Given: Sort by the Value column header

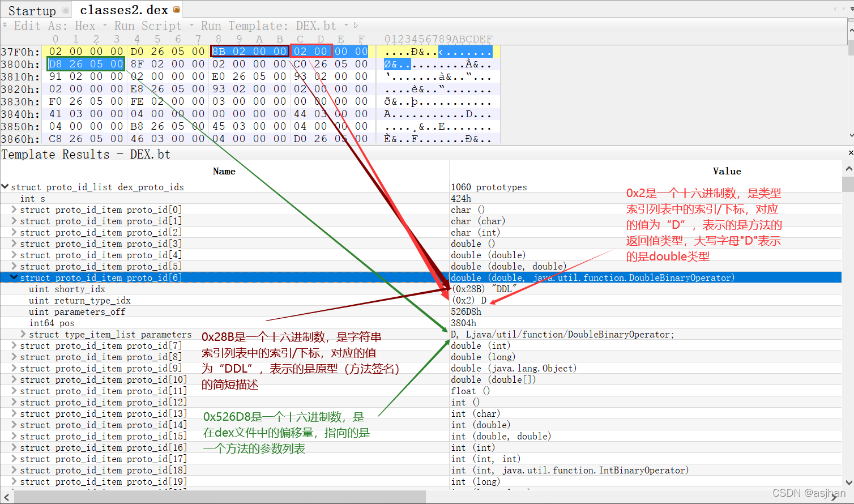Looking at the screenshot, I should (x=727, y=171).
